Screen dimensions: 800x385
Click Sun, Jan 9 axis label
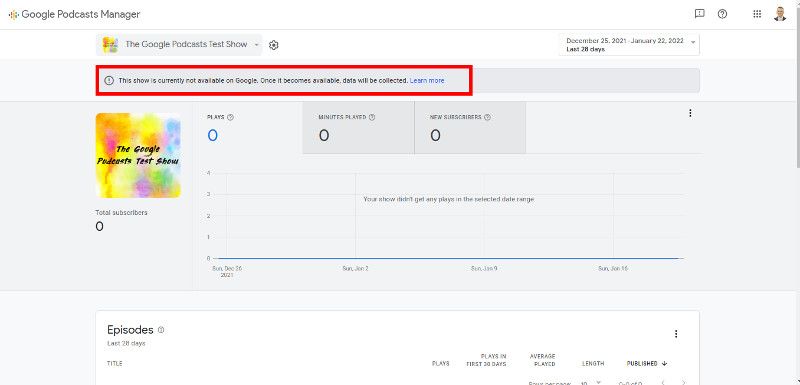[484, 268]
